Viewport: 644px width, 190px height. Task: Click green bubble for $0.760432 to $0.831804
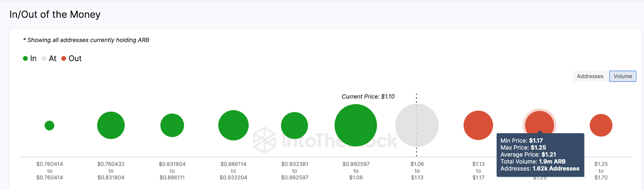pyautogui.click(x=111, y=125)
